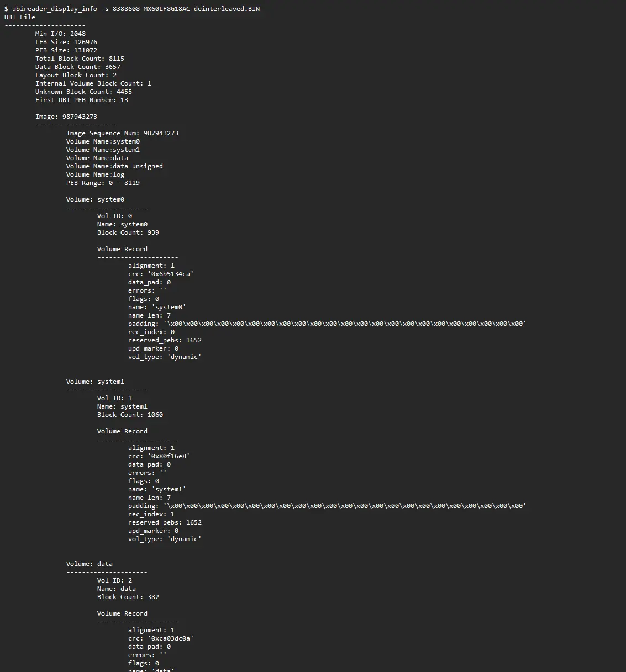Click 'Image Sequence Num: 987943273' line
626x672 pixels.
(x=122, y=133)
